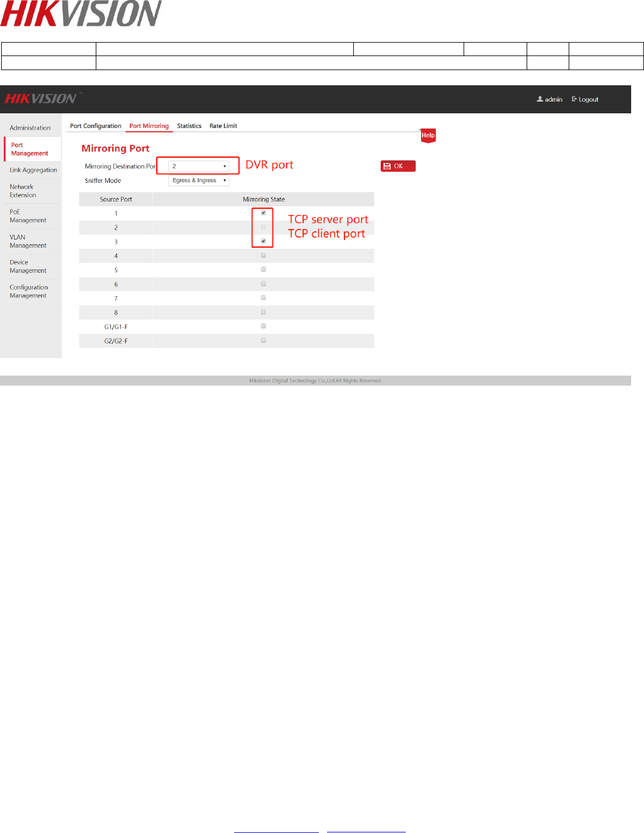Open the Statistics tab
This screenshot has width=644, height=833.
[x=189, y=126]
